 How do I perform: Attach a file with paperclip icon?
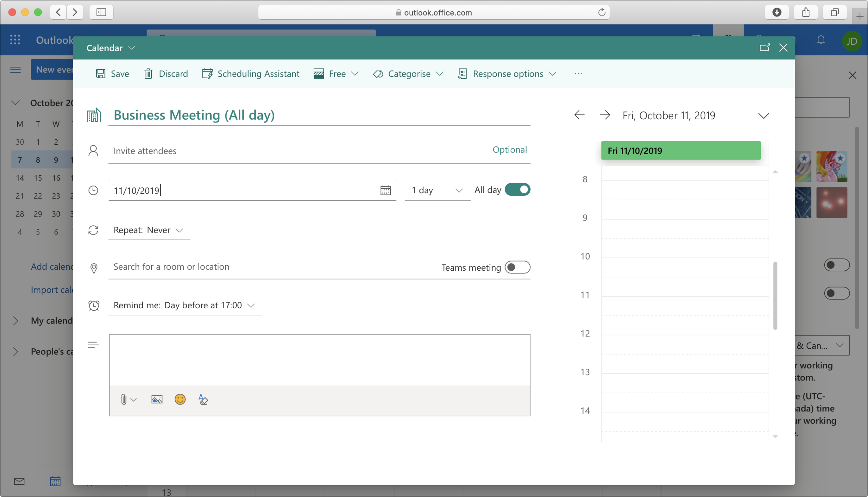click(x=124, y=399)
